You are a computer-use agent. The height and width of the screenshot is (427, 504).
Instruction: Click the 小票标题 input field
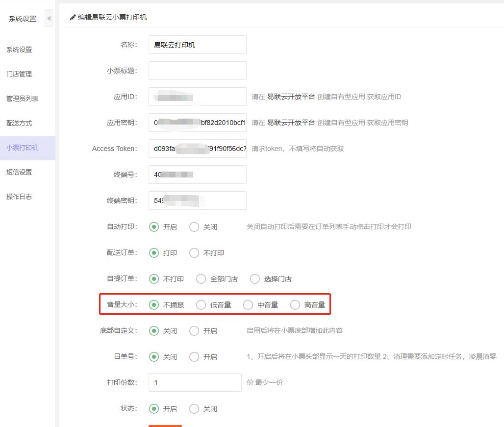point(197,71)
